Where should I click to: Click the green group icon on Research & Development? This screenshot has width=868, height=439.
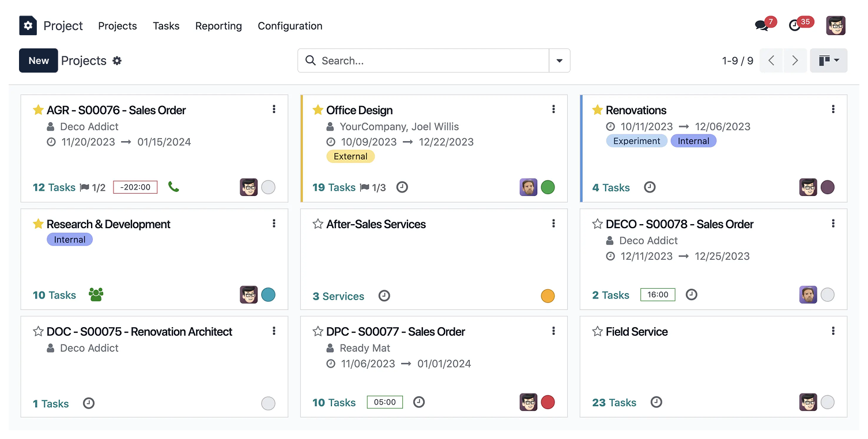pyautogui.click(x=96, y=295)
